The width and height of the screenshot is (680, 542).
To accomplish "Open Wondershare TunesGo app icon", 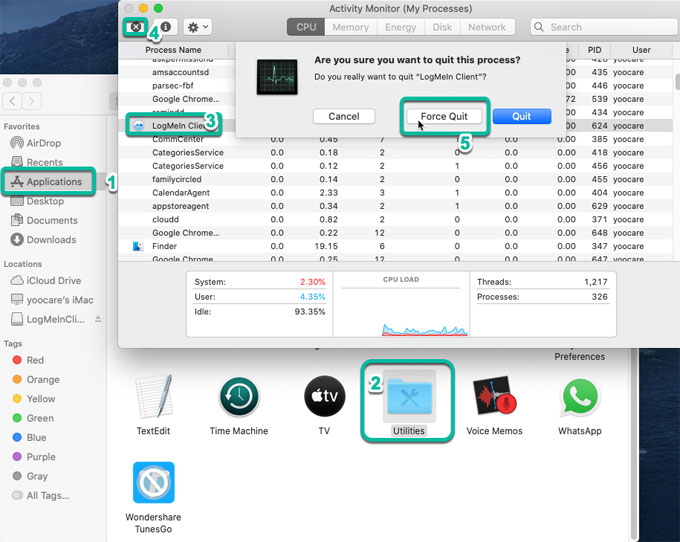I will click(153, 482).
